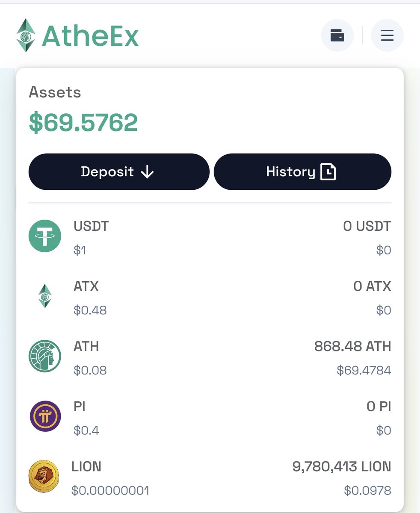This screenshot has width=420, height=513.
Task: Click the 868.48 ATH balance
Action: [x=352, y=346]
